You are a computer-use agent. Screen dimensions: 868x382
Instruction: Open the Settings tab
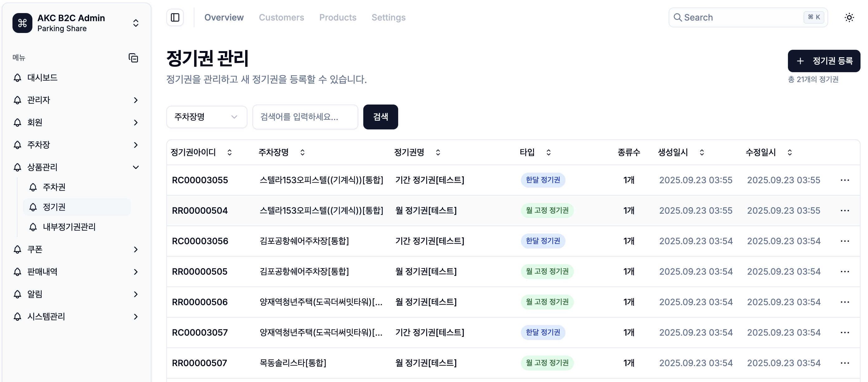[389, 17]
